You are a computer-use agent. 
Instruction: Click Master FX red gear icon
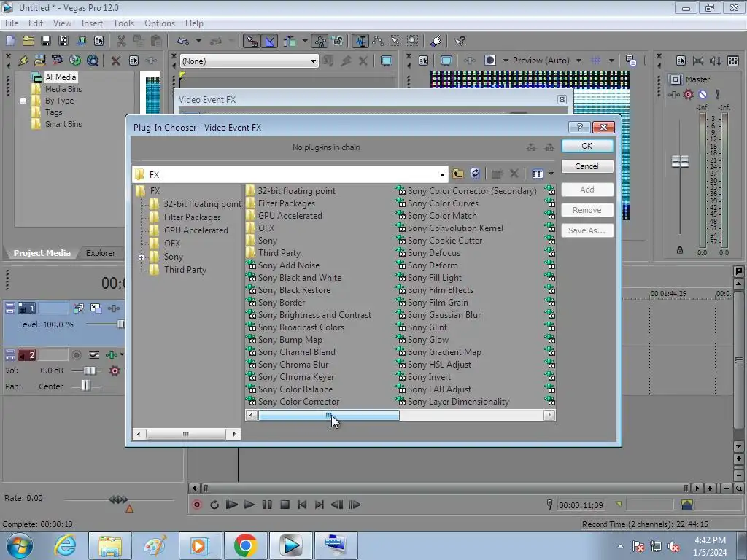(689, 94)
